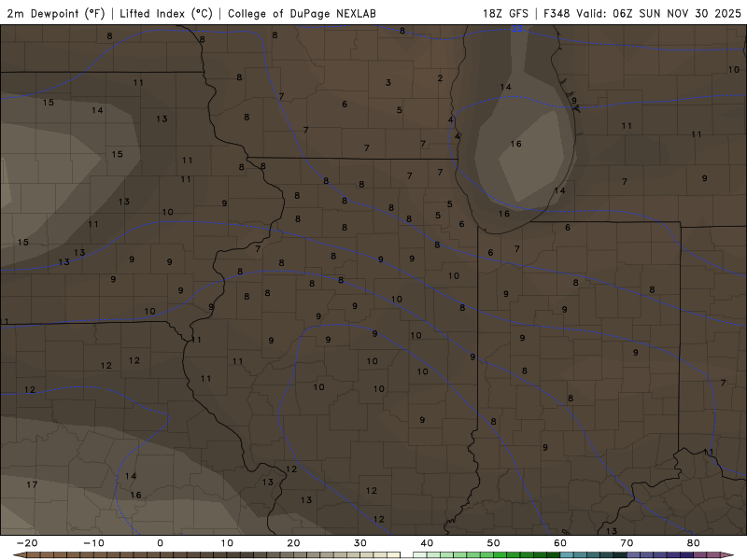Click the "18Z GFS" model run label

coord(505,13)
